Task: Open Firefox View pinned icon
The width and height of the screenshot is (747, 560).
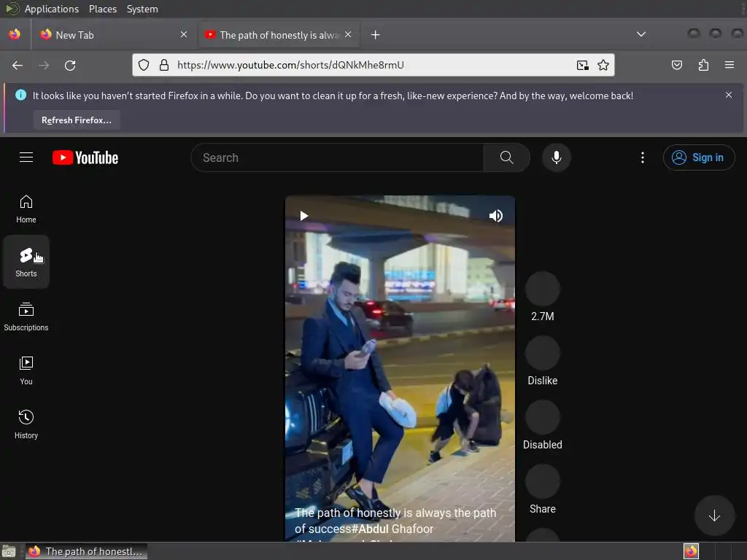Action: pos(15,34)
